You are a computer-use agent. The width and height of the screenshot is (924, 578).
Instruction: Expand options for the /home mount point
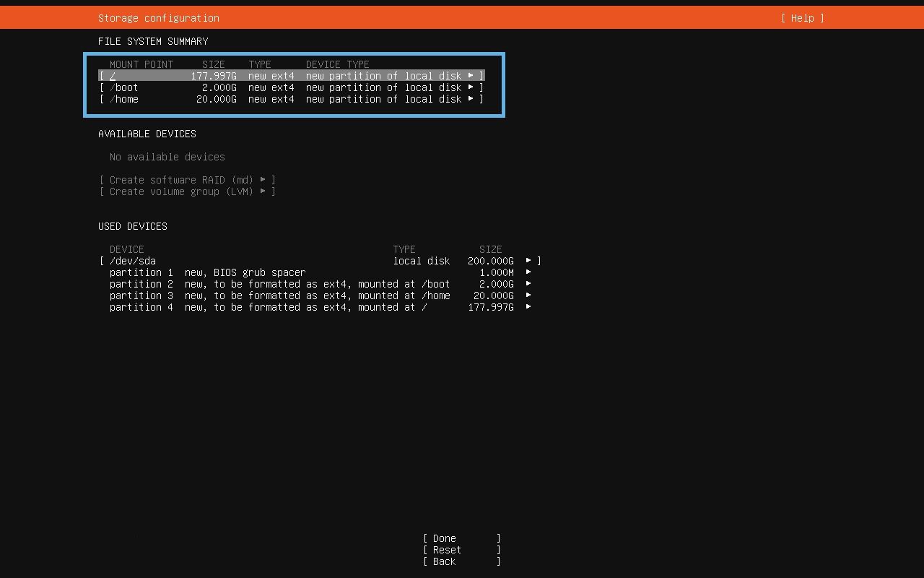[x=472, y=99]
